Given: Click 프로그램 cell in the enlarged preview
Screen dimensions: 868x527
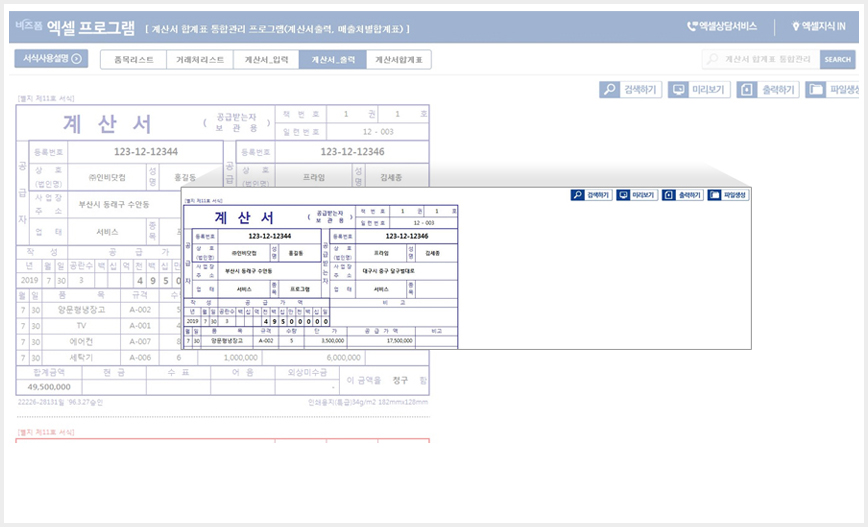Looking at the screenshot, I should [x=299, y=289].
